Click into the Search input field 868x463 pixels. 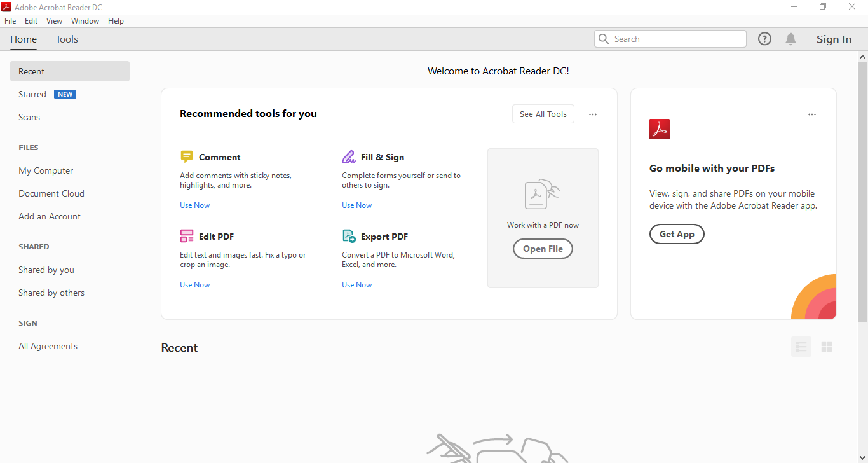click(670, 39)
